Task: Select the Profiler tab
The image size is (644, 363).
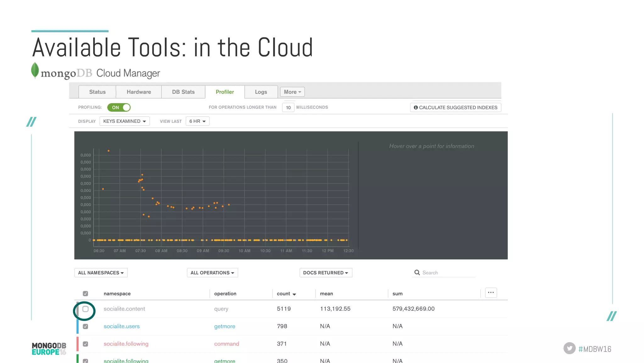Action: [225, 92]
